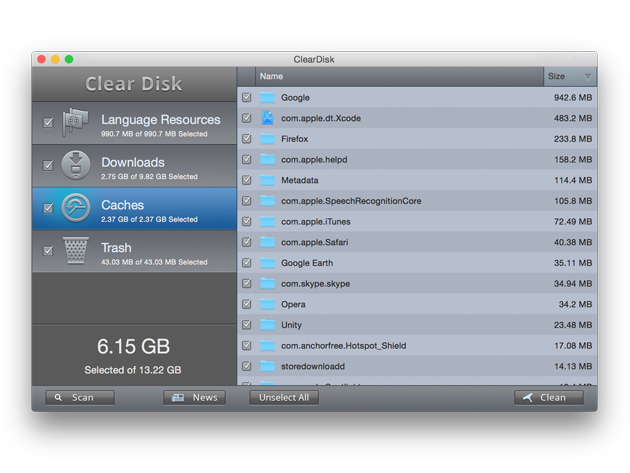Open the Trash category
630x473 pixels.
click(134, 251)
